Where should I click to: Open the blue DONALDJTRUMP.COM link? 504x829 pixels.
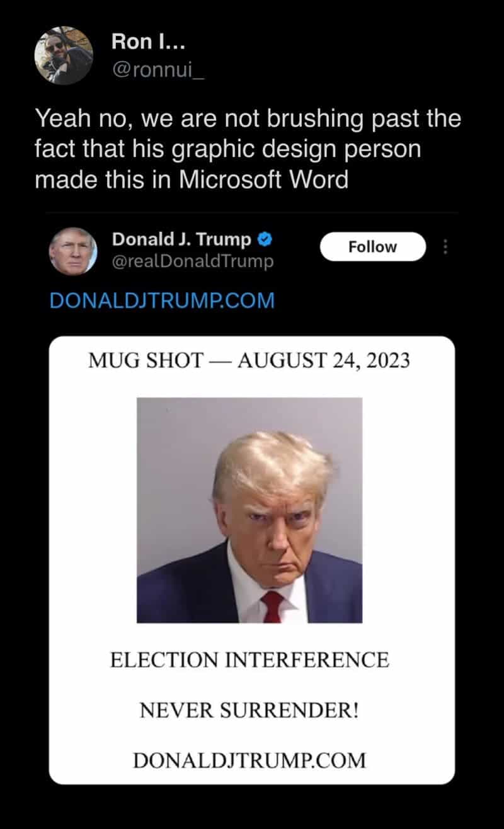pyautogui.click(x=162, y=300)
